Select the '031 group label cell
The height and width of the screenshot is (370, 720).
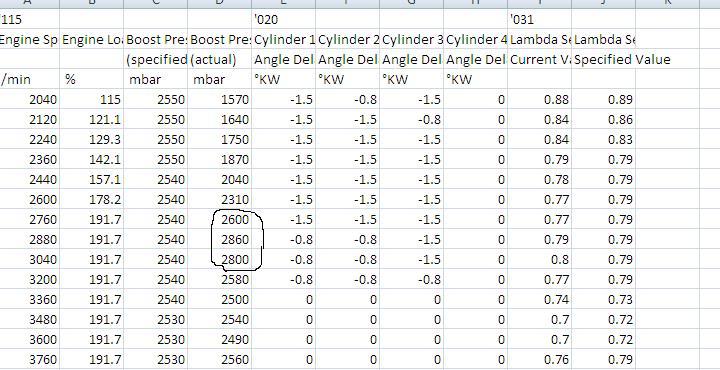(540, 19)
